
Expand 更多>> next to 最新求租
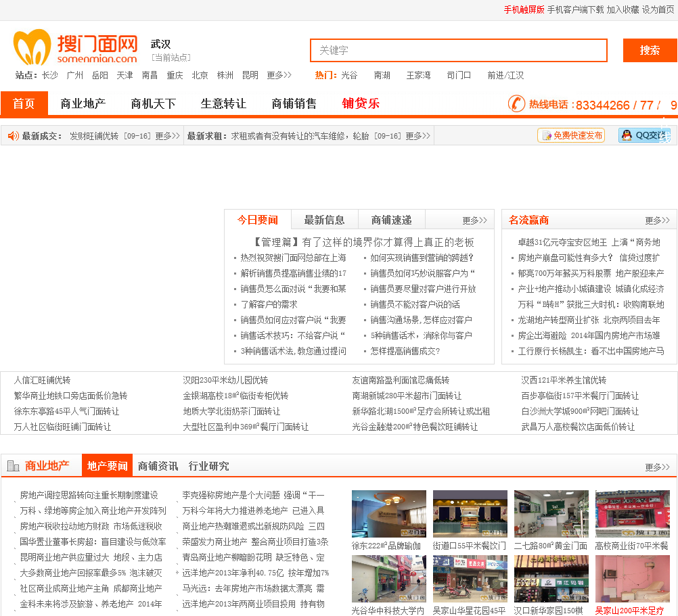pyautogui.click(x=417, y=136)
